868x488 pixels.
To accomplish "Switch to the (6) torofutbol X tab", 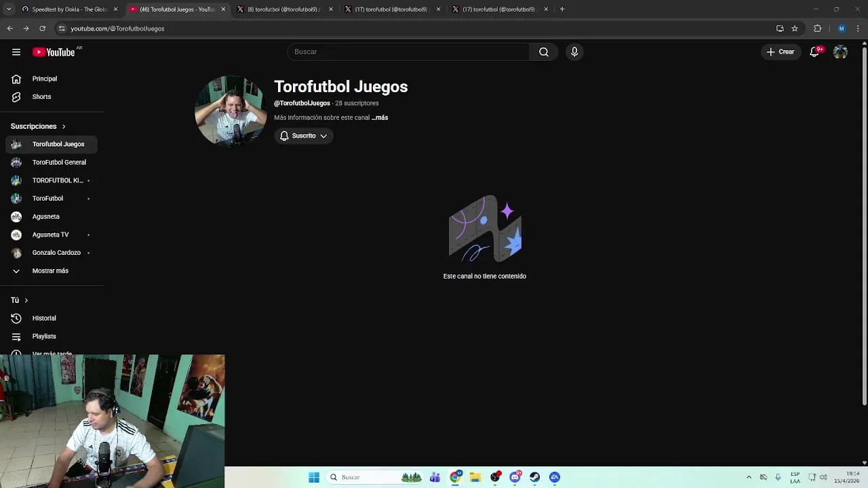I will tap(283, 9).
